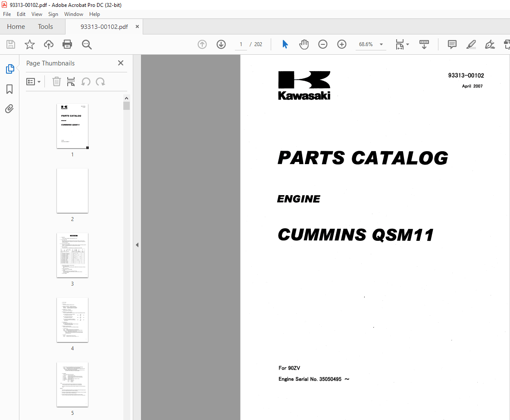Select the Highlight tool
This screenshot has width=510, height=420.
click(x=471, y=44)
